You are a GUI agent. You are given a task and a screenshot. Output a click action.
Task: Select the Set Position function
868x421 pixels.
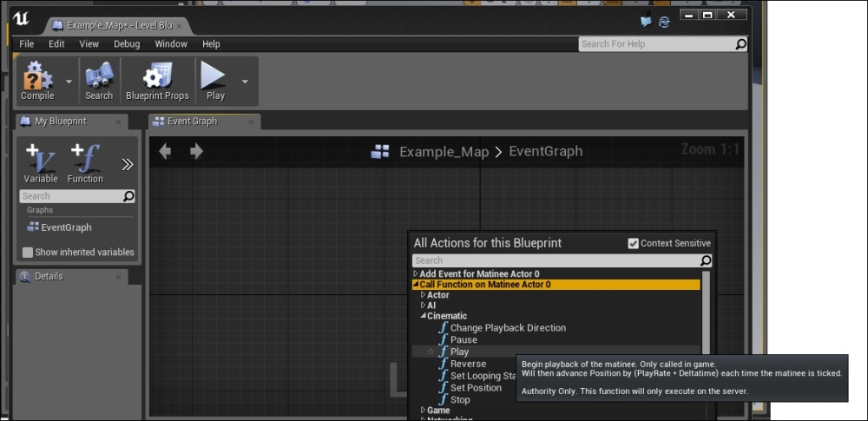pyautogui.click(x=476, y=388)
